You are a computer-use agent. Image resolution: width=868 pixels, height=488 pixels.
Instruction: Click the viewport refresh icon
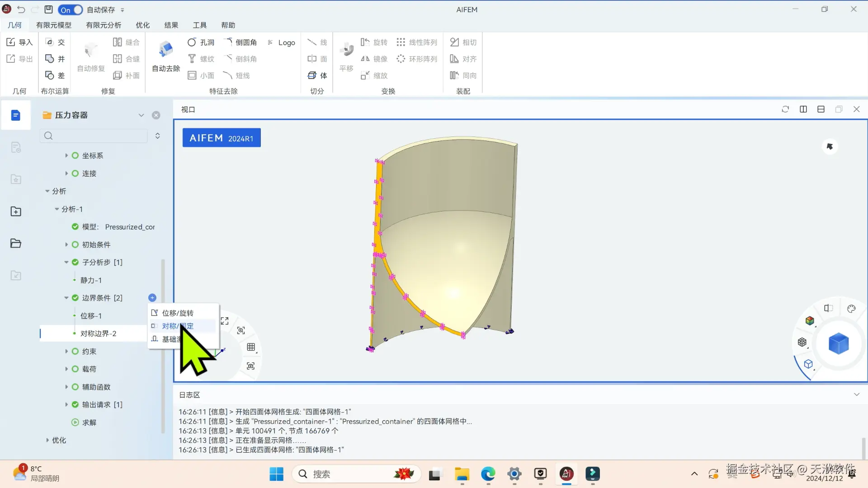[x=785, y=109]
